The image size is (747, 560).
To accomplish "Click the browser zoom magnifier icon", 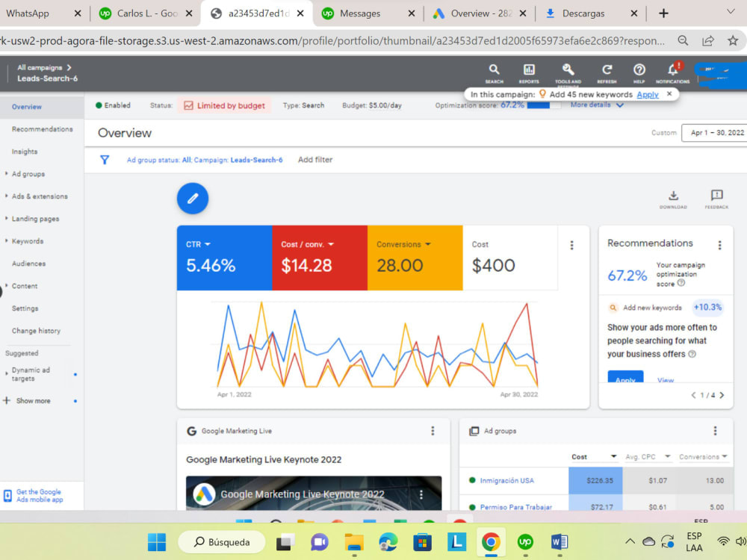I will click(x=683, y=41).
